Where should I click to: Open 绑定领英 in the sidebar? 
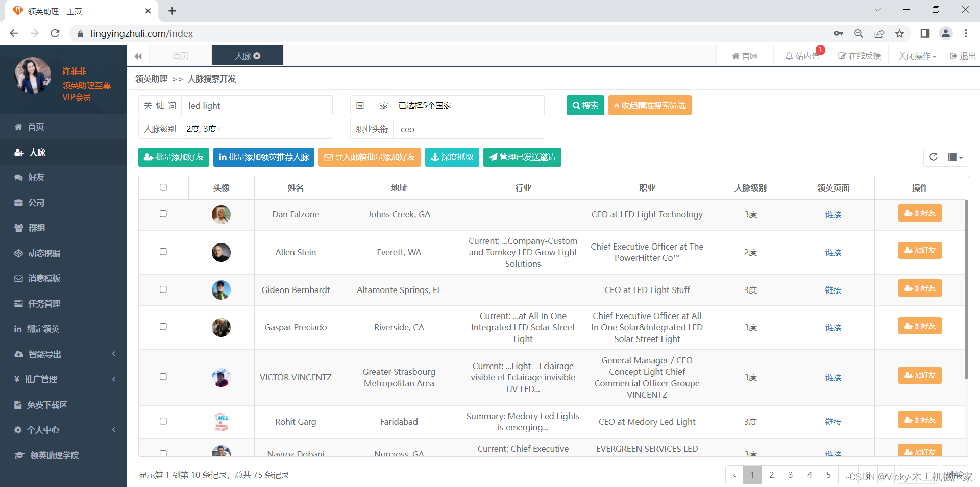(x=63, y=329)
